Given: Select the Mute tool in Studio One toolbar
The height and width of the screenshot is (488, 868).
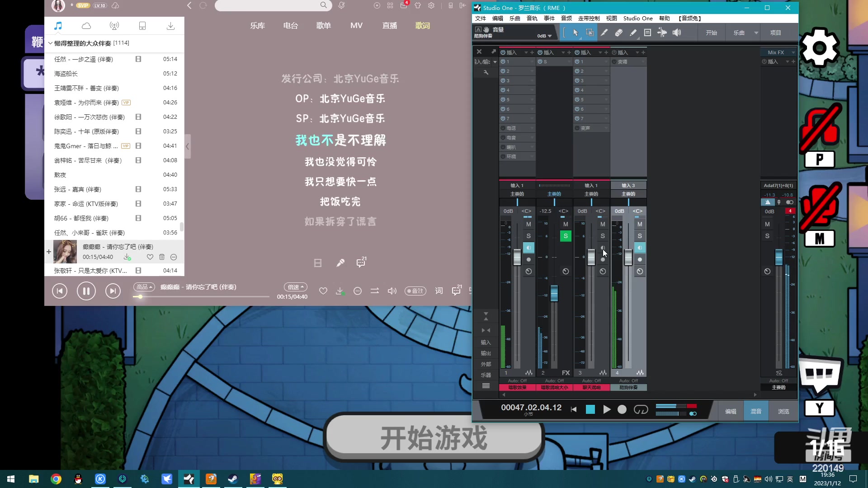Looking at the screenshot, I should 647,33.
